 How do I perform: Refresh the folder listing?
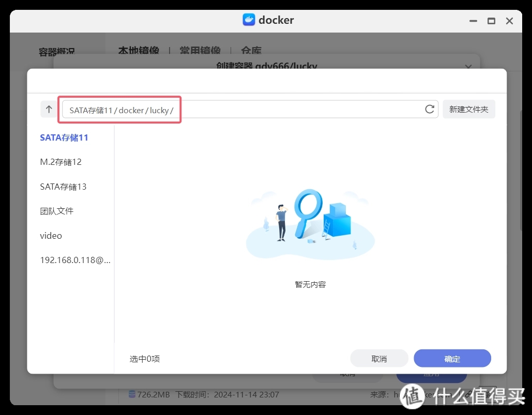pyautogui.click(x=430, y=109)
